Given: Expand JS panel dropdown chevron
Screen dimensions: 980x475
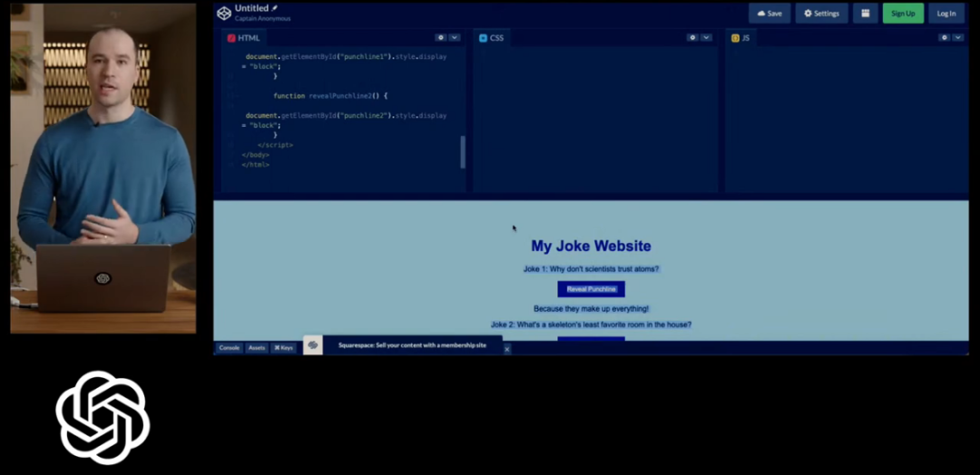Looking at the screenshot, I should click(957, 37).
